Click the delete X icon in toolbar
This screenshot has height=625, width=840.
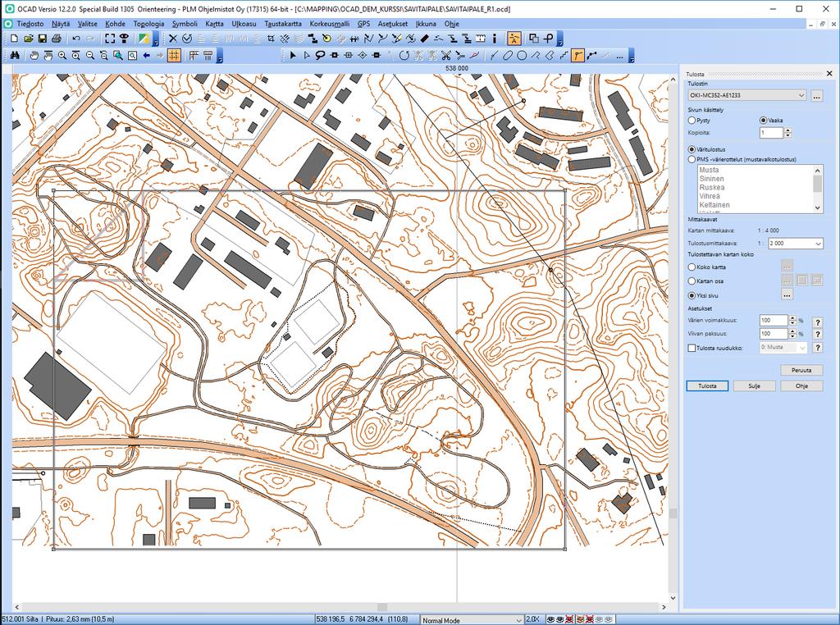pos(172,39)
